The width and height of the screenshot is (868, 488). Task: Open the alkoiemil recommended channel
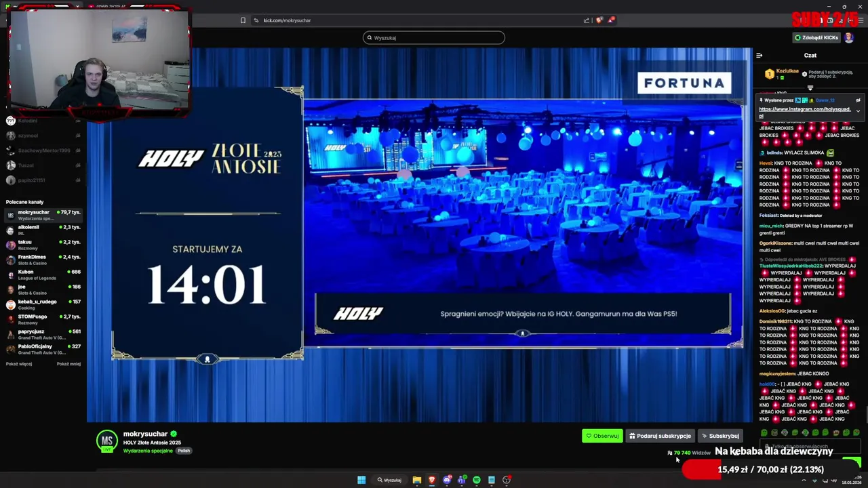[x=43, y=230]
